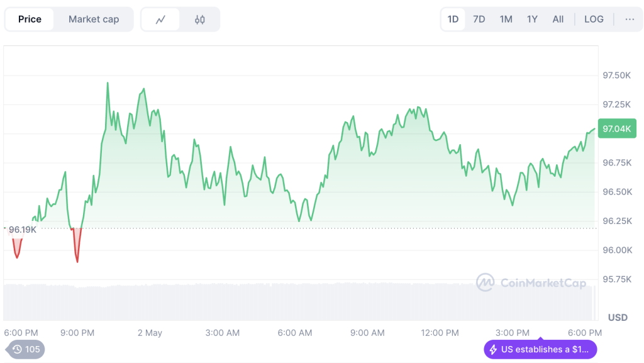
Task: Click the 12:00 PM time label
Action: coord(440,333)
